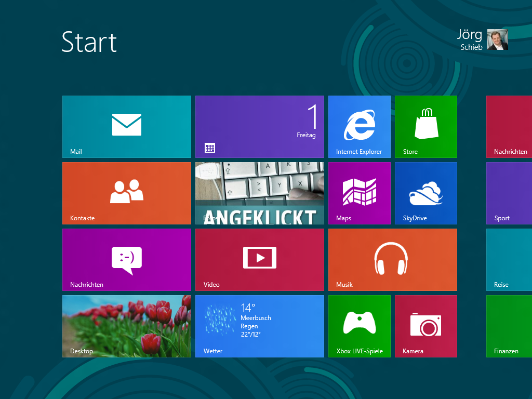Launch Internet Explorer via its logo

360,125
